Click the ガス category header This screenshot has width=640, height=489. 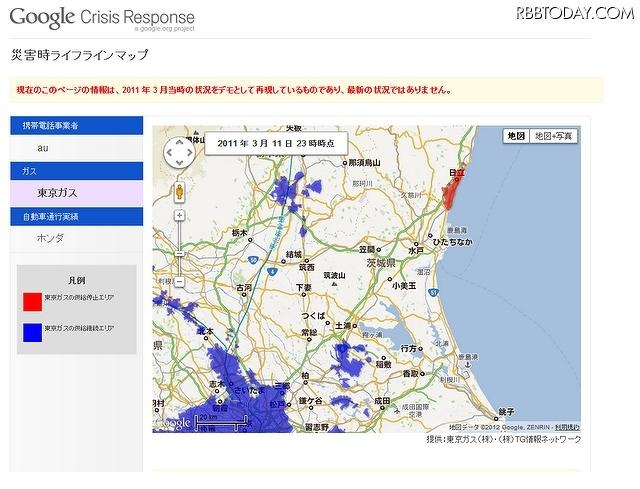77,171
